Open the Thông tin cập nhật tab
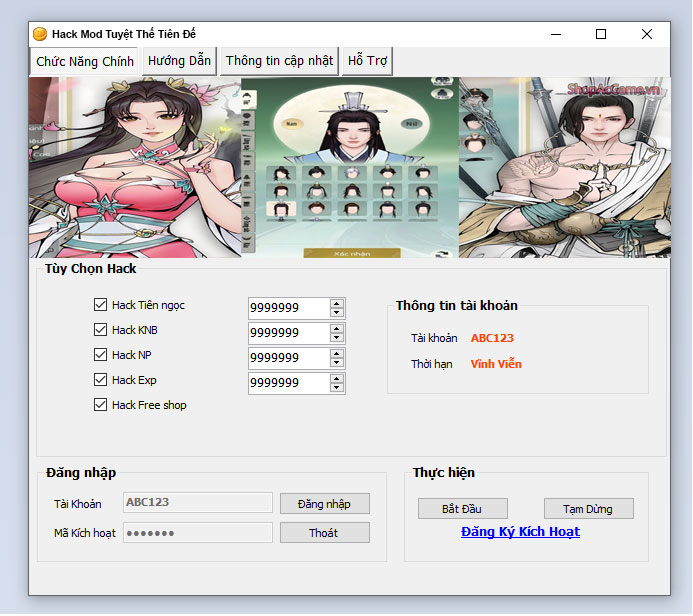Viewport: 693px width, 616px height. [279, 61]
